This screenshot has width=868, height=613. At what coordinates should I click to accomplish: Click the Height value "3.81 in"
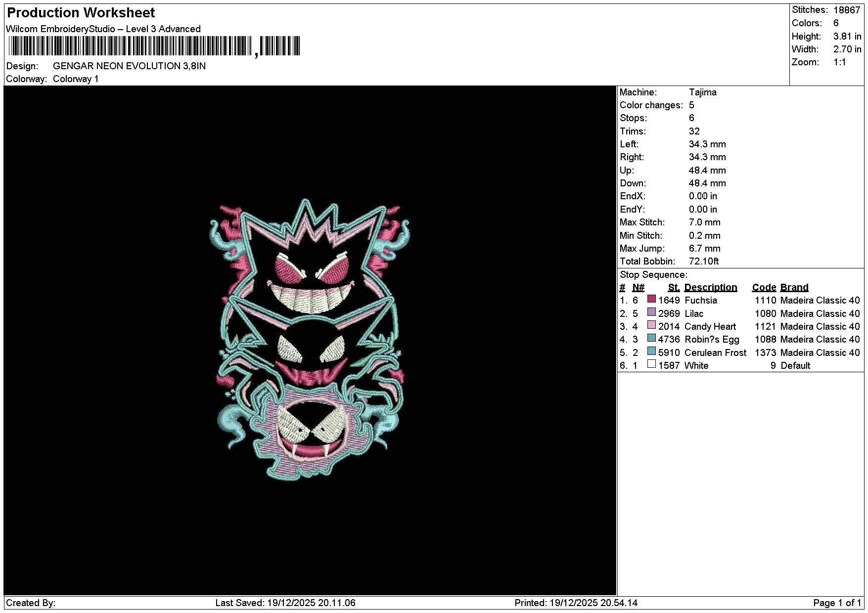pos(847,36)
